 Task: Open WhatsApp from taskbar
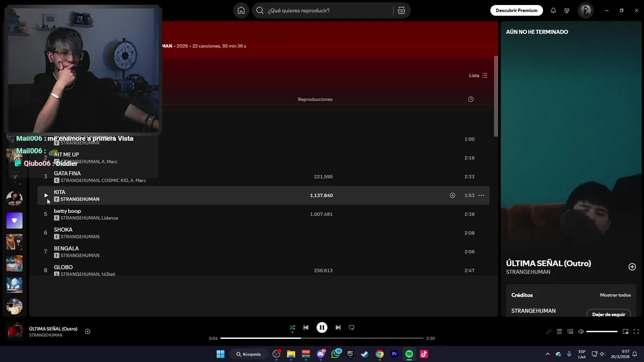[x=336, y=354]
